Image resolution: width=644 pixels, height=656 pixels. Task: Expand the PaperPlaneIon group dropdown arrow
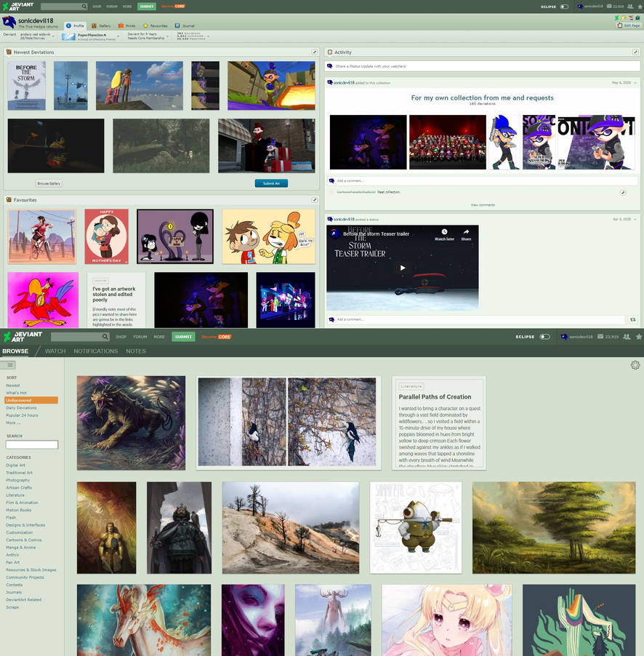pos(118,37)
